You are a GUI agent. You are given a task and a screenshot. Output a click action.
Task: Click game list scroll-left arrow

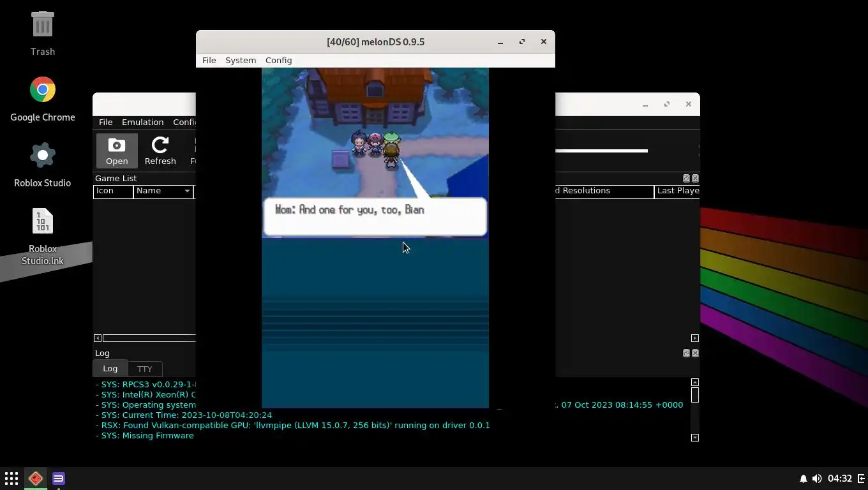click(98, 338)
